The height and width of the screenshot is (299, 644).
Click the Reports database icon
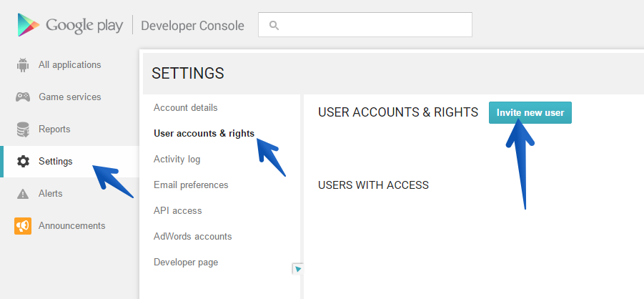23,129
